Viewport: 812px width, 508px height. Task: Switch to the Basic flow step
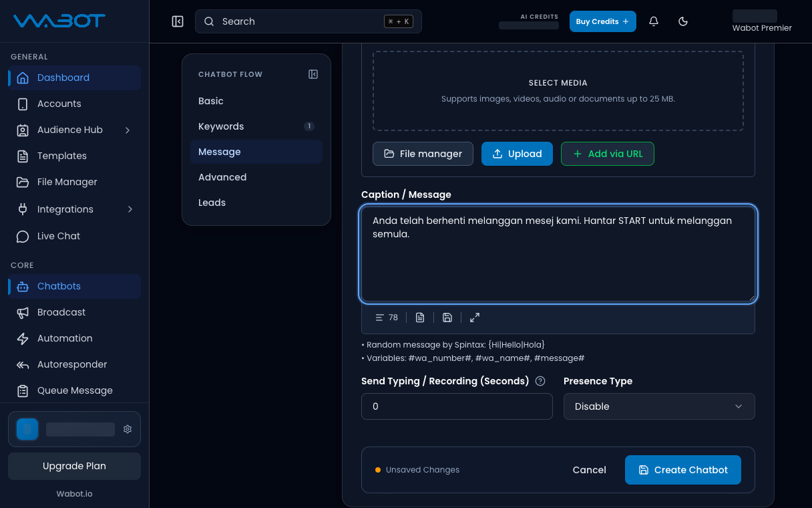click(x=256, y=101)
